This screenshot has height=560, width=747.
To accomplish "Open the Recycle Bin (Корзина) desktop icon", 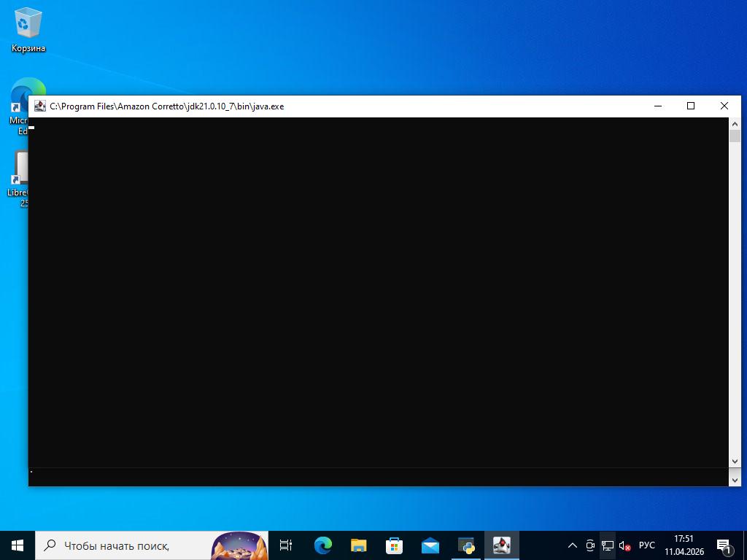I will [x=28, y=29].
